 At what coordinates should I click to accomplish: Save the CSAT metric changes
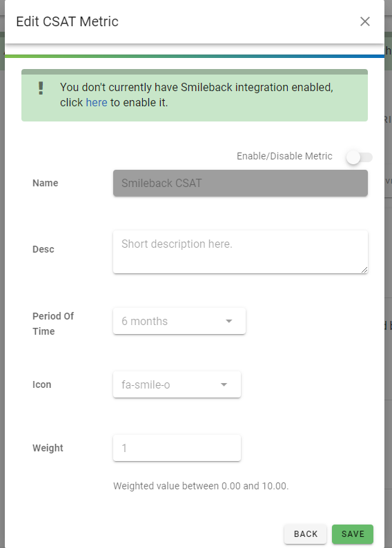click(353, 534)
